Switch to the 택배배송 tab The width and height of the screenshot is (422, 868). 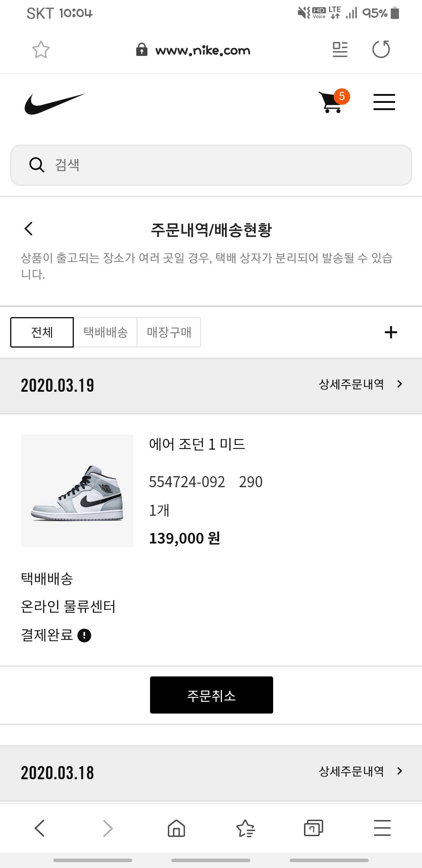(x=105, y=332)
